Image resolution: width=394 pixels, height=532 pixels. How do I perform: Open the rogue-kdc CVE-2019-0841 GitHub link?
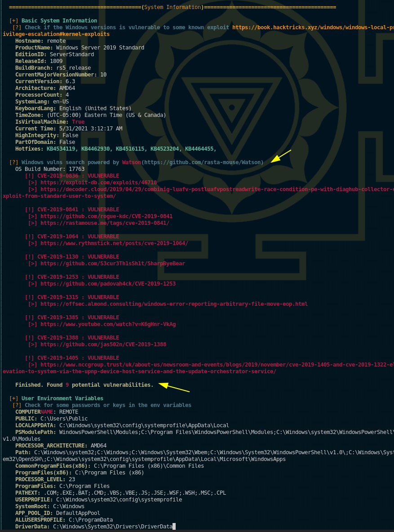(x=106, y=216)
